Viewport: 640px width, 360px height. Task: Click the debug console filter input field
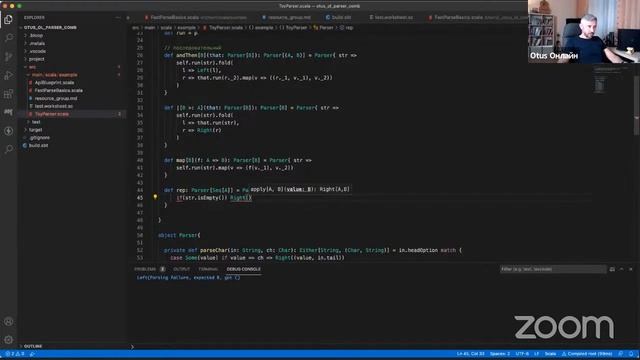pyautogui.click(x=553, y=269)
